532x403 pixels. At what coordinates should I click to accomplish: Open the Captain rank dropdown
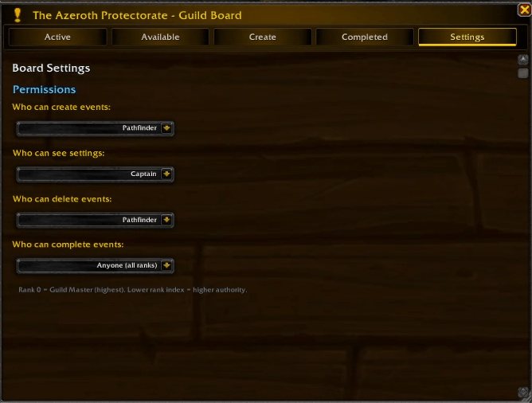95,174
